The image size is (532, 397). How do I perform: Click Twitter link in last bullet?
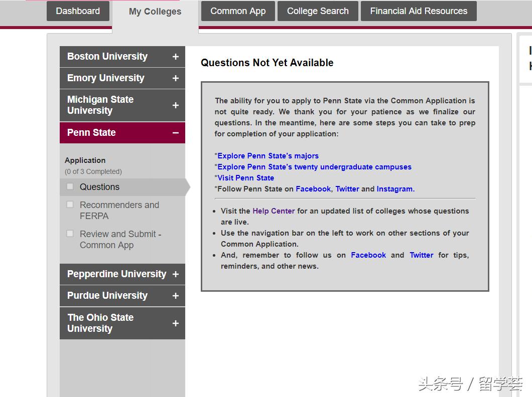[x=422, y=255]
